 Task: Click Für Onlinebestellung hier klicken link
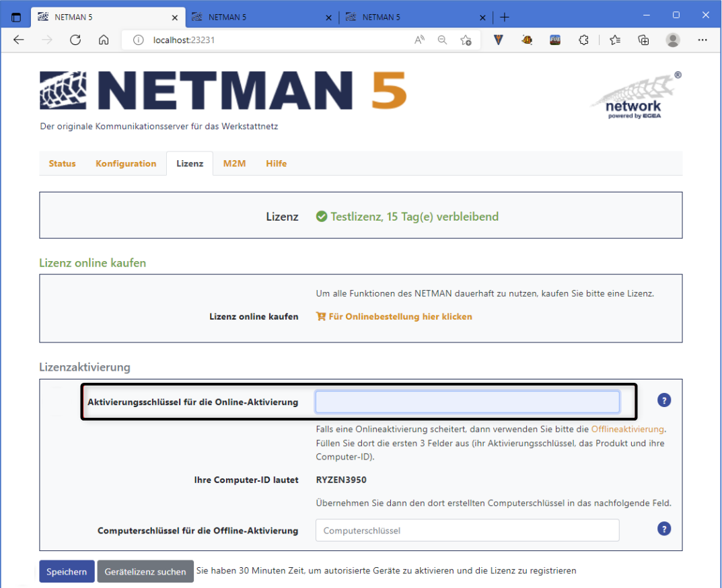click(x=394, y=316)
